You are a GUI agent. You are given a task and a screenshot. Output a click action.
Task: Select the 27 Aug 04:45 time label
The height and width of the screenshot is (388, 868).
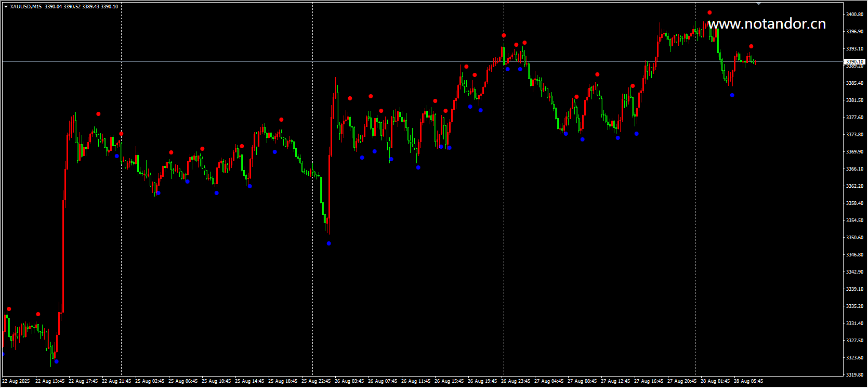pyautogui.click(x=549, y=381)
